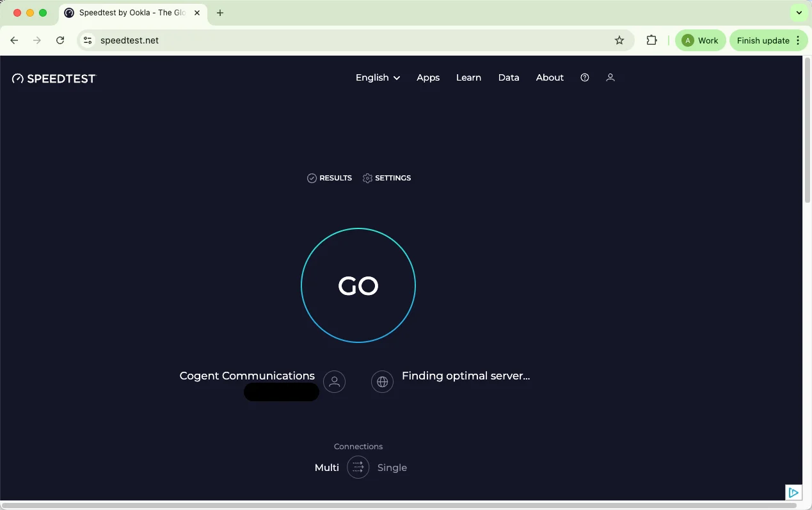The height and width of the screenshot is (510, 812).
Task: Start the speed test with GO
Action: [358, 285]
